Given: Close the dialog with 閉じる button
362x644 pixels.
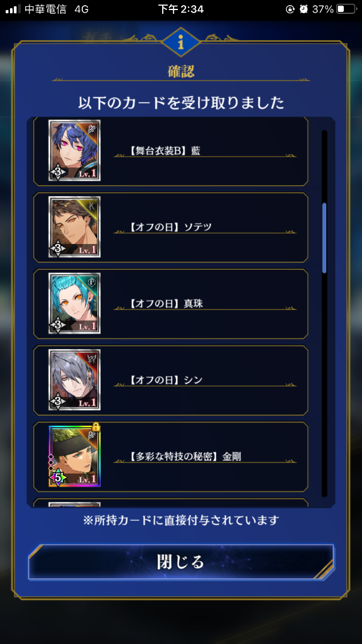Looking at the screenshot, I should click(180, 562).
